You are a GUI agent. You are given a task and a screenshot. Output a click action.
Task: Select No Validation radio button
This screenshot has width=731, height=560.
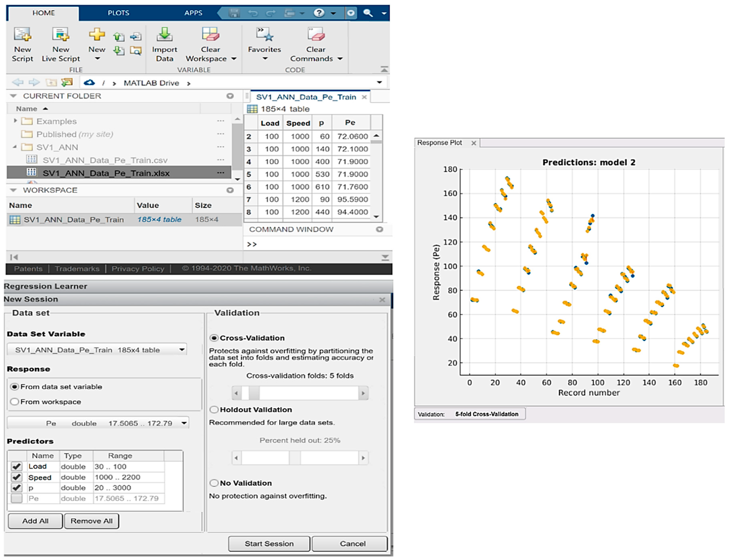pyautogui.click(x=214, y=483)
